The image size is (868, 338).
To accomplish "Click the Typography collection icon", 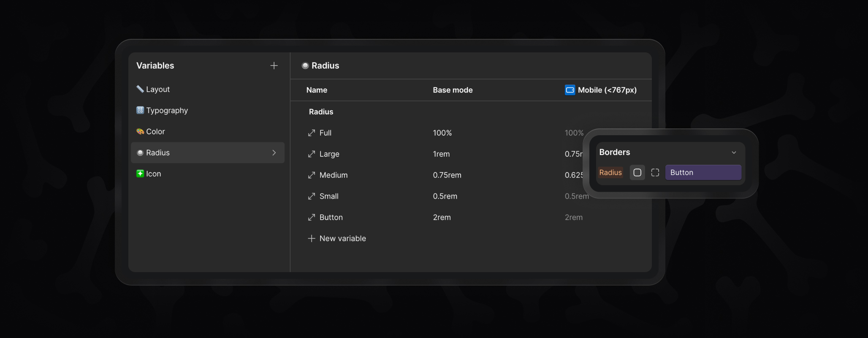I will [140, 110].
